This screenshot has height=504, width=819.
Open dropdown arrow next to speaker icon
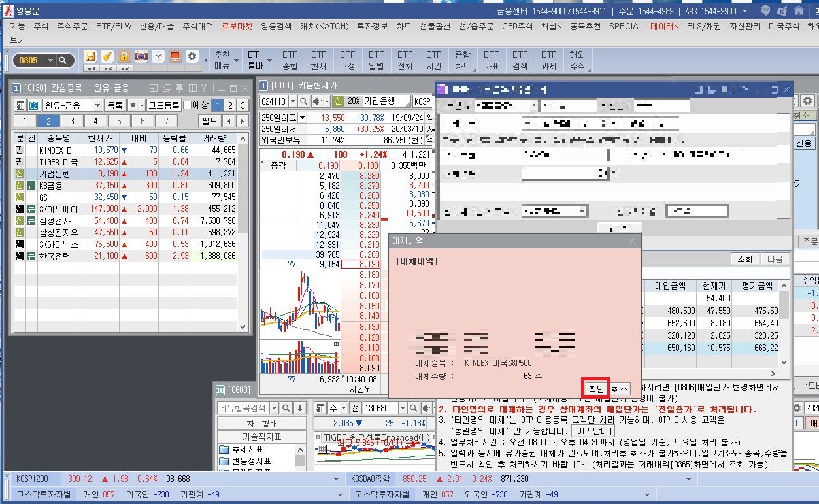point(327,101)
